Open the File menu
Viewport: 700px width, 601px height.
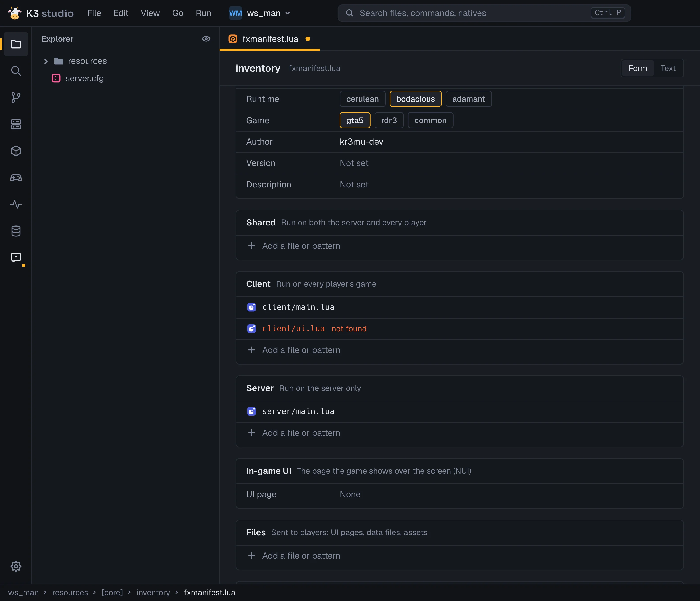(94, 13)
